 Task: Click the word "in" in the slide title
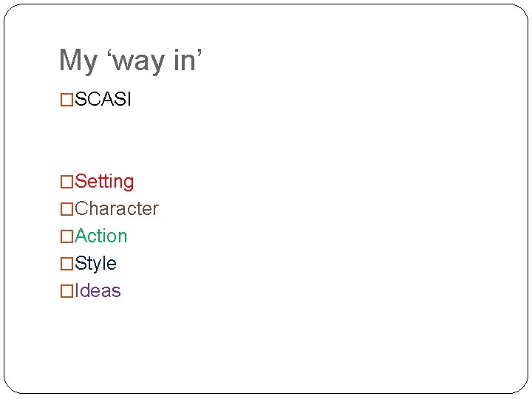[183, 61]
